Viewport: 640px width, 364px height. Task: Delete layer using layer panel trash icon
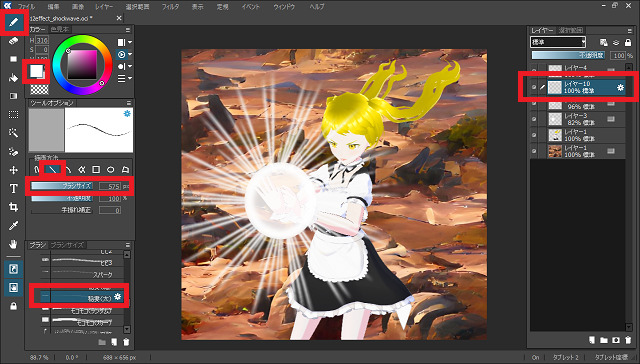click(x=628, y=340)
